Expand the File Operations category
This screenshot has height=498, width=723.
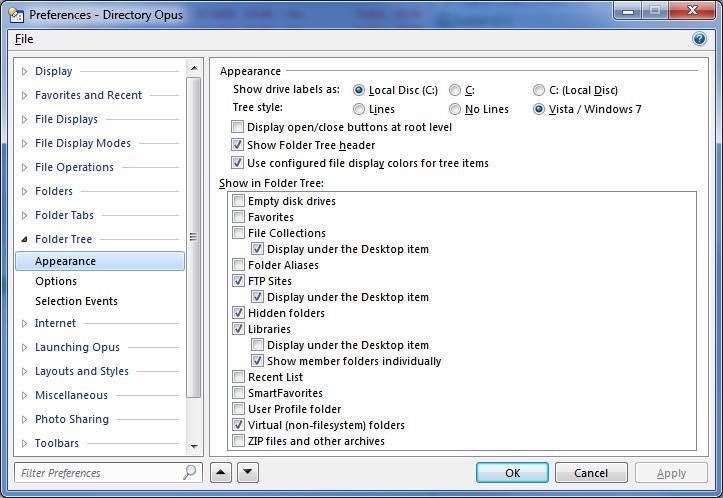(25, 167)
